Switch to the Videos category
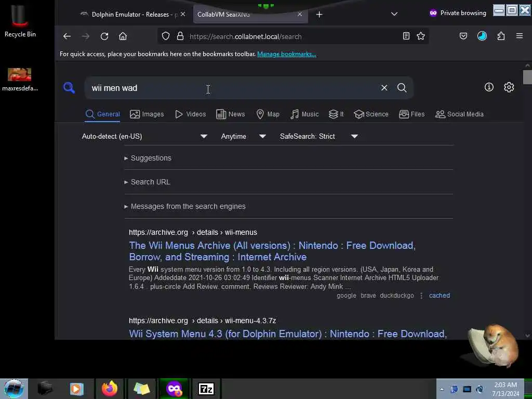The image size is (532, 399). pos(190,114)
